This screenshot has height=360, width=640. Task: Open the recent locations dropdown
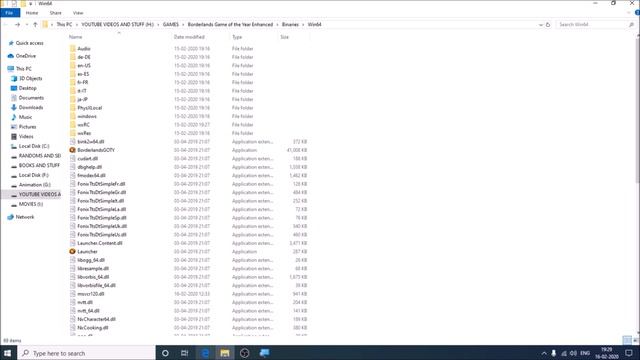click(x=27, y=24)
